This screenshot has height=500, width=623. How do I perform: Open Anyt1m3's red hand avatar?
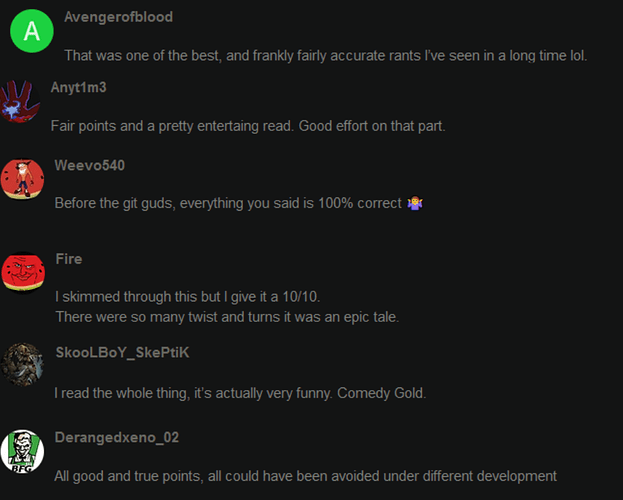[x=20, y=101]
